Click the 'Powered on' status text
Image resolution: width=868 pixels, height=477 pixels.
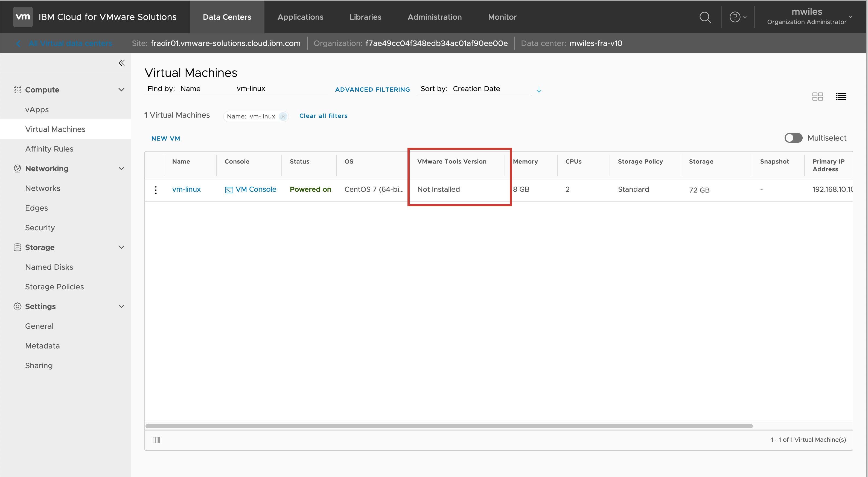tap(310, 190)
